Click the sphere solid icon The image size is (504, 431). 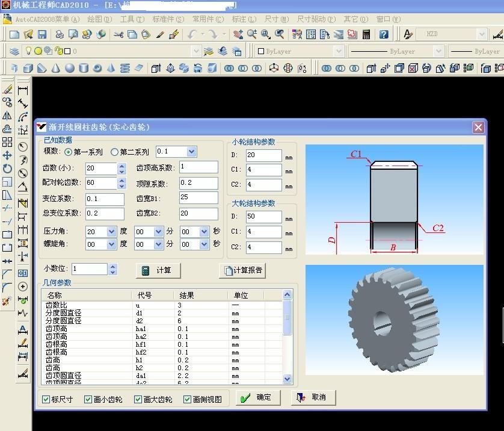click(x=70, y=69)
